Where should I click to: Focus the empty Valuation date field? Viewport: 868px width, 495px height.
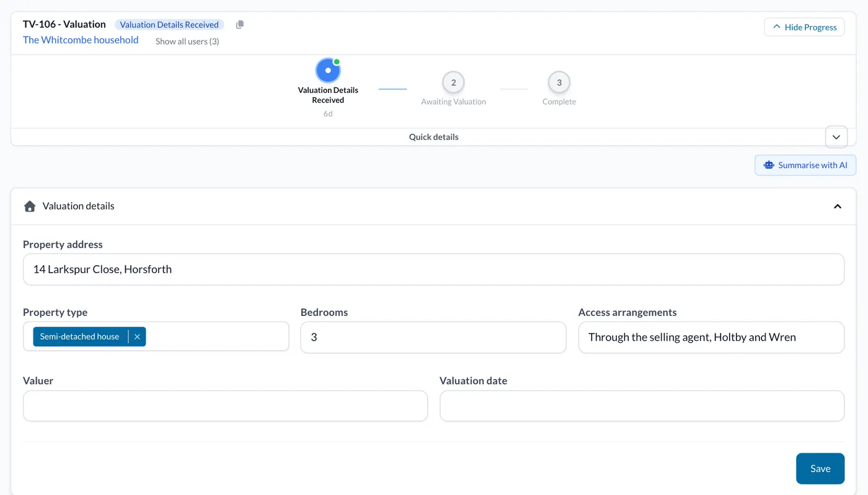tap(642, 406)
